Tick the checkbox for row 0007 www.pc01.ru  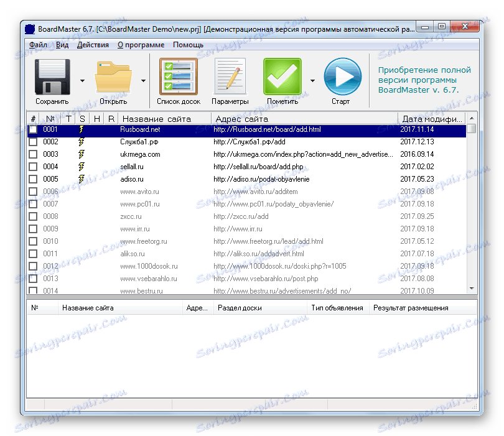click(33, 204)
